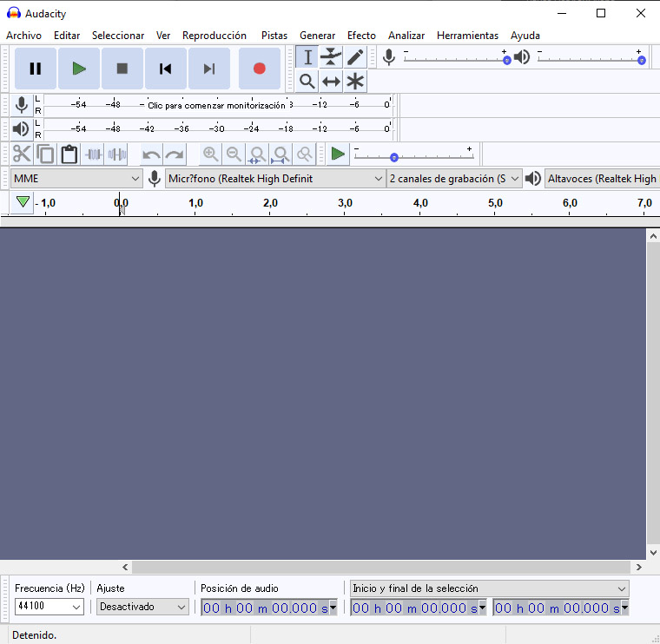Click 'Clic para comenzar monitorización' meter
Screen dimensions: 660x644
click(x=216, y=105)
